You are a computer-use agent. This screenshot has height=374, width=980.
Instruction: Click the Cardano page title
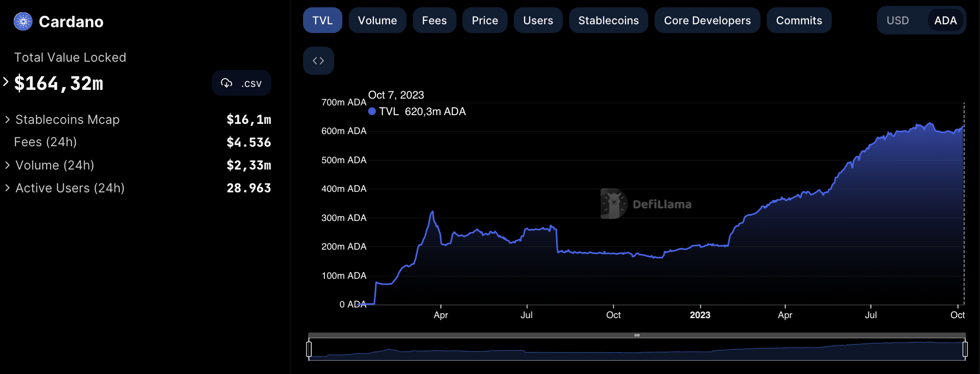71,22
